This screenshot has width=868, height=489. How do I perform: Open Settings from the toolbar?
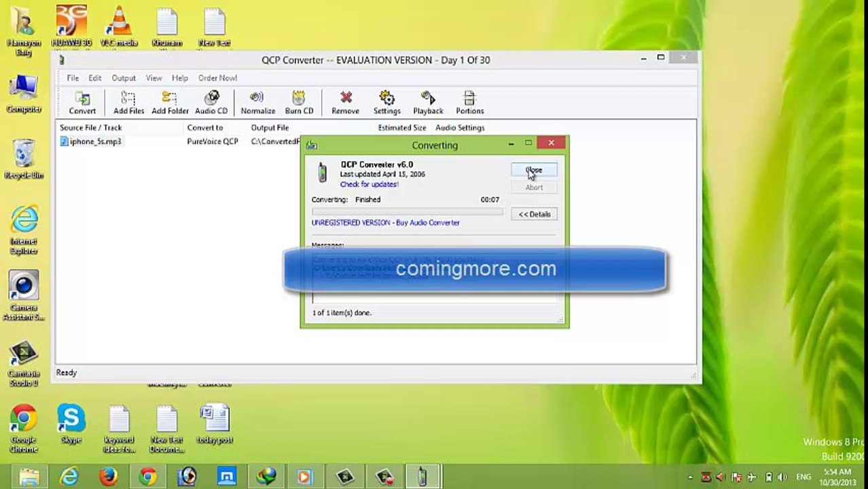[387, 103]
